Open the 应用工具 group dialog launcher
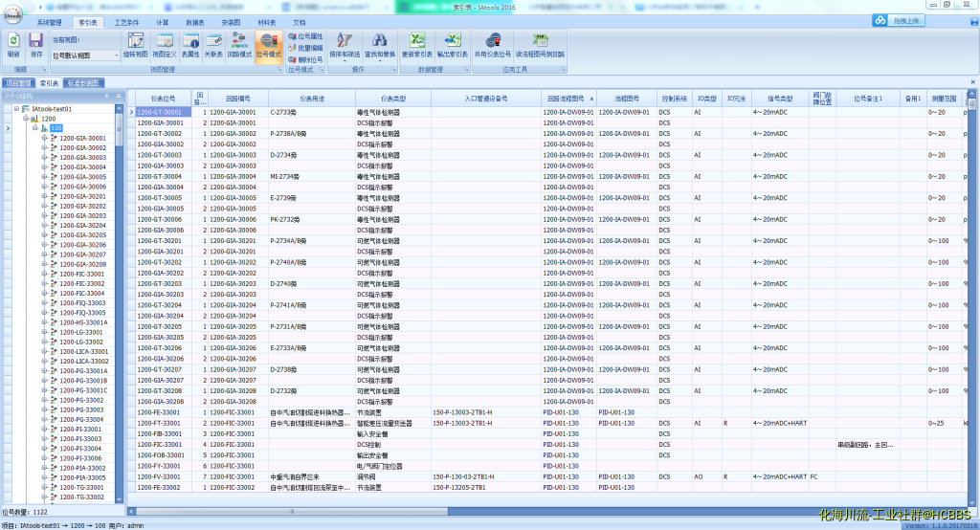The height and width of the screenshot is (530, 980). tap(563, 70)
